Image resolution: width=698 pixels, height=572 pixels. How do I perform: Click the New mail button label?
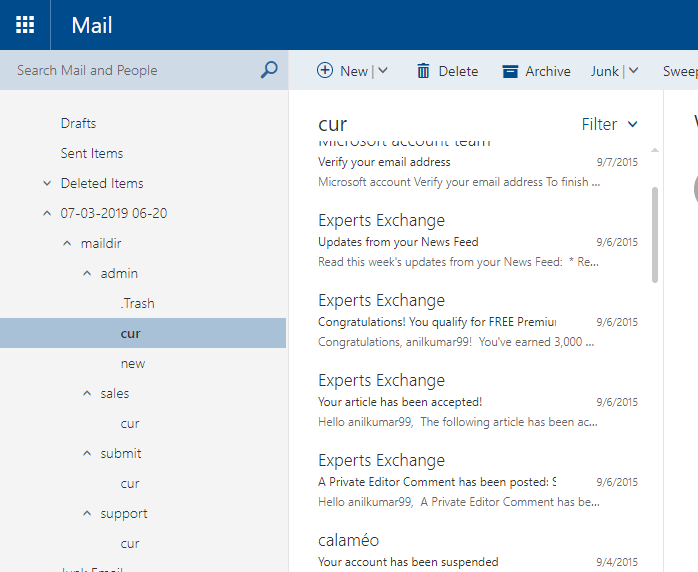354,71
